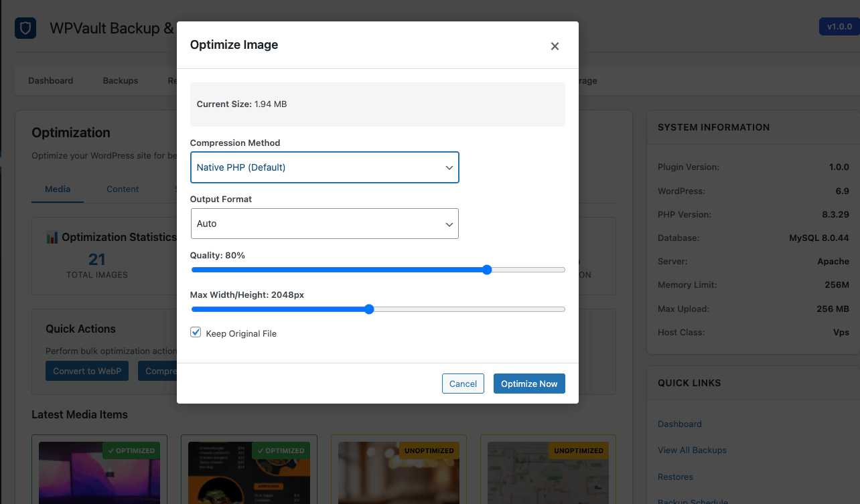Open the Backups tab
Screen dimensions: 860x504
(x=121, y=80)
